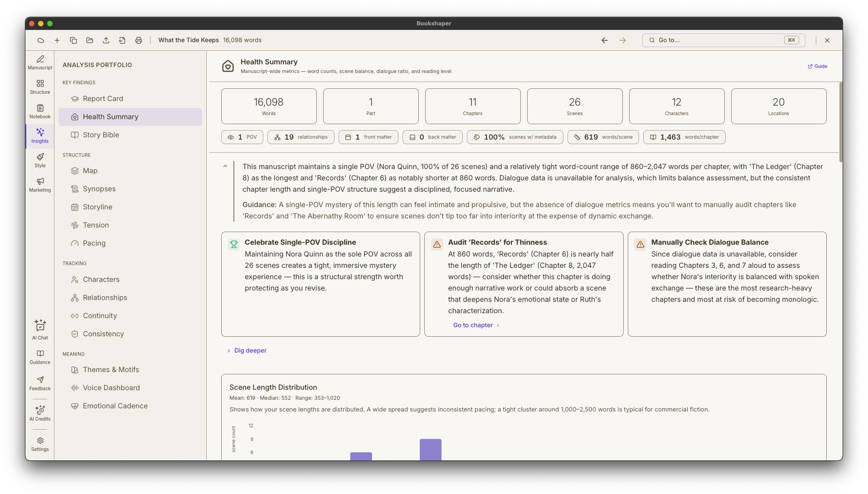Follow the Go to chapter link
The image size is (868, 494).
[476, 325]
